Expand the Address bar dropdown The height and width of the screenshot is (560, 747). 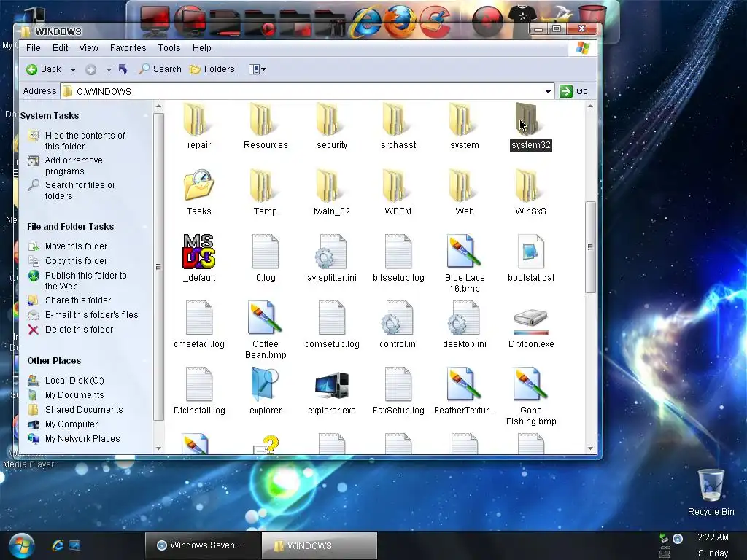pos(548,91)
